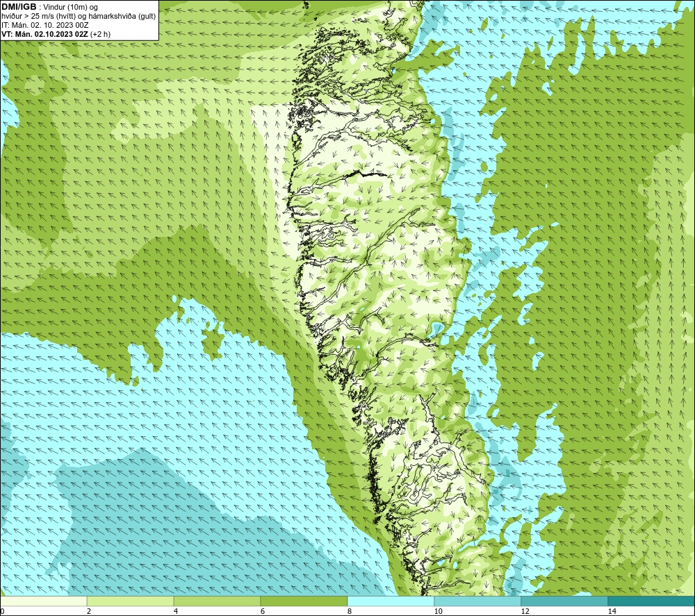Image resolution: width=695 pixels, height=616 pixels.
Task: Click the scale label 4
Action: click(176, 611)
